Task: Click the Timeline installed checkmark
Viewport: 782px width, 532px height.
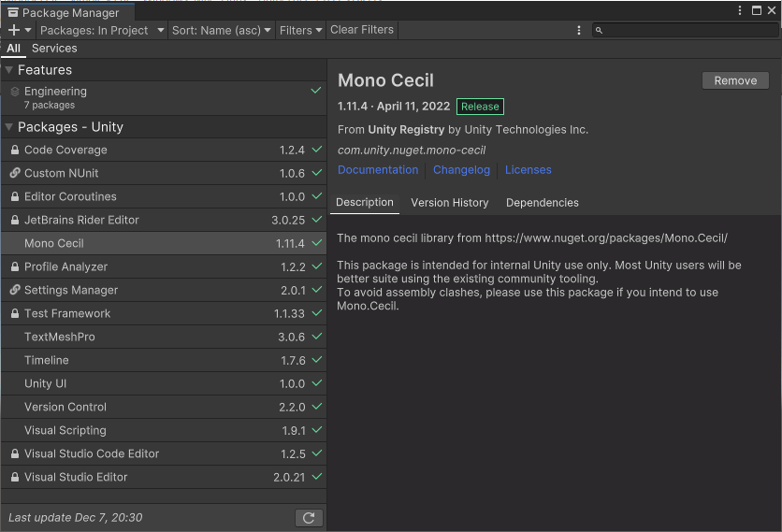Action: tap(317, 359)
